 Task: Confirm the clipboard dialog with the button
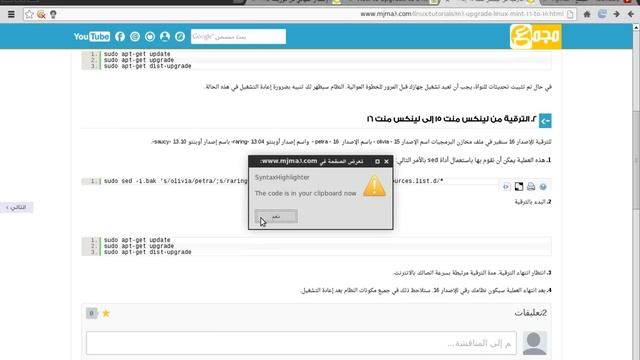pyautogui.click(x=276, y=216)
